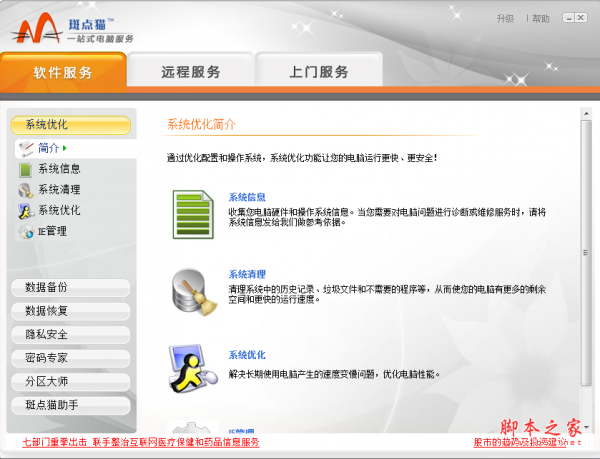Screen dimensions: 600x459
Task: Expand the 斑点猫助手 section
Action: 71,405
